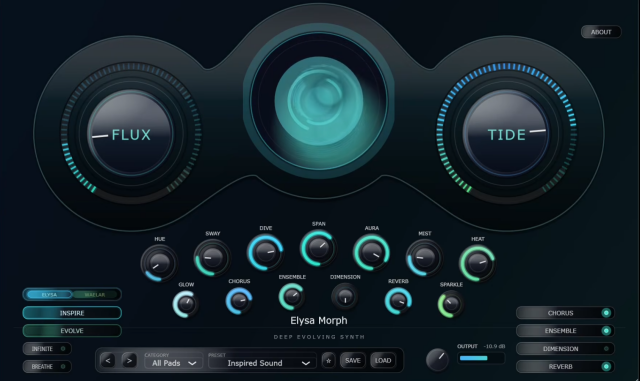Toggle the ENSEMBLE effect on/off
The height and width of the screenshot is (381, 640).
click(565, 331)
